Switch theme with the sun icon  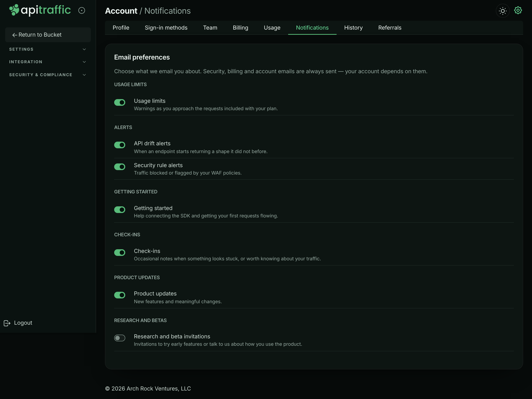[503, 11]
